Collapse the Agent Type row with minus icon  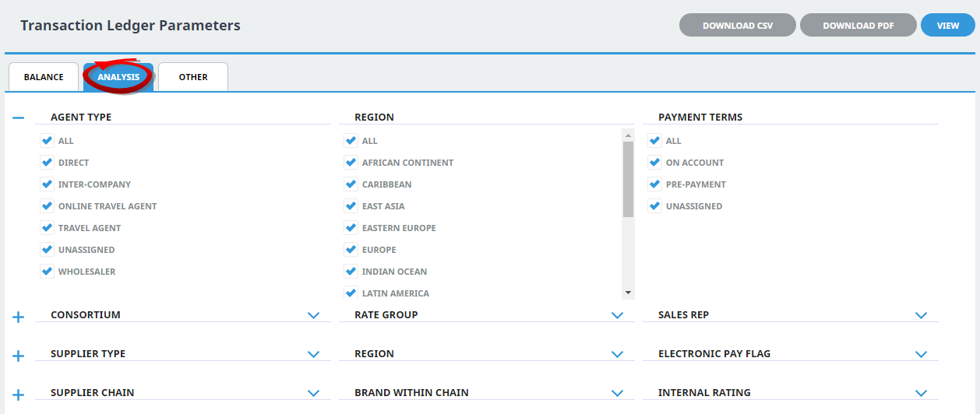pos(19,118)
